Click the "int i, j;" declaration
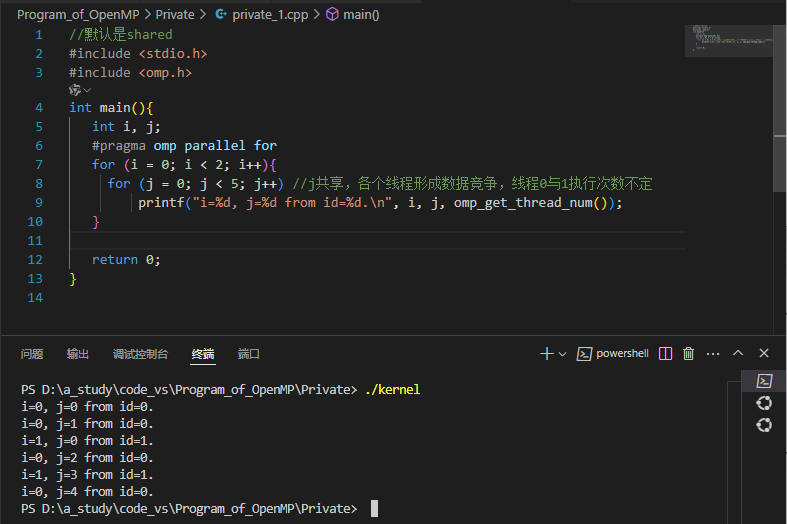 point(126,127)
